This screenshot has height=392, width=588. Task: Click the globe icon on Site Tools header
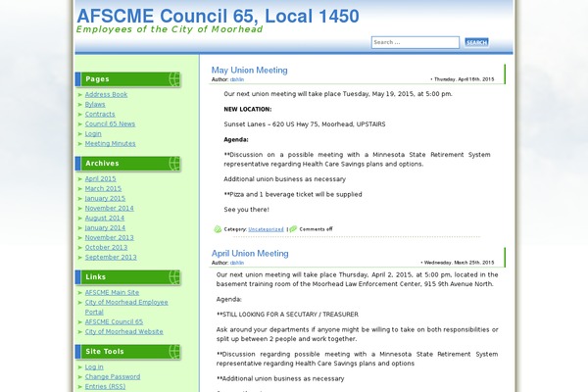(x=174, y=352)
